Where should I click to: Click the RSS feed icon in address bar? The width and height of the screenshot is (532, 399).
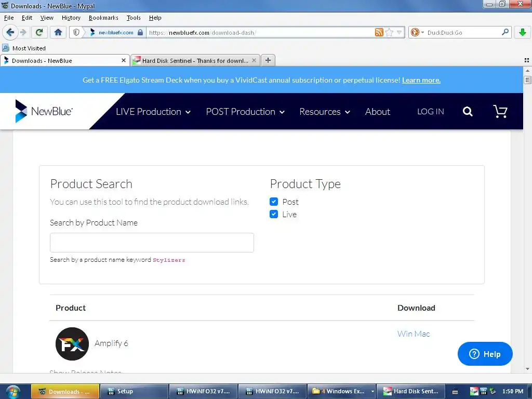coord(379,33)
